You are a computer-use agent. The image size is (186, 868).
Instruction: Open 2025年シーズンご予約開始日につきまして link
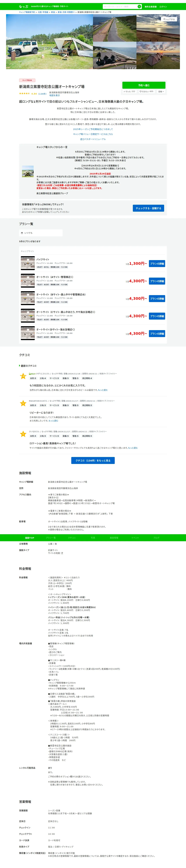coord(93,129)
